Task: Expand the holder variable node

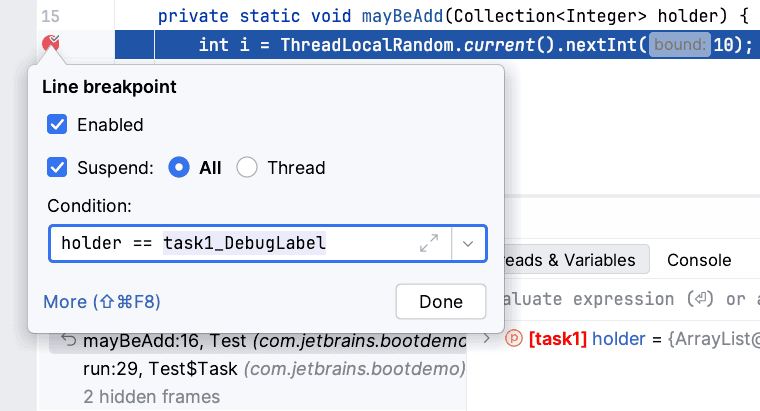Action: pyautogui.click(x=487, y=340)
